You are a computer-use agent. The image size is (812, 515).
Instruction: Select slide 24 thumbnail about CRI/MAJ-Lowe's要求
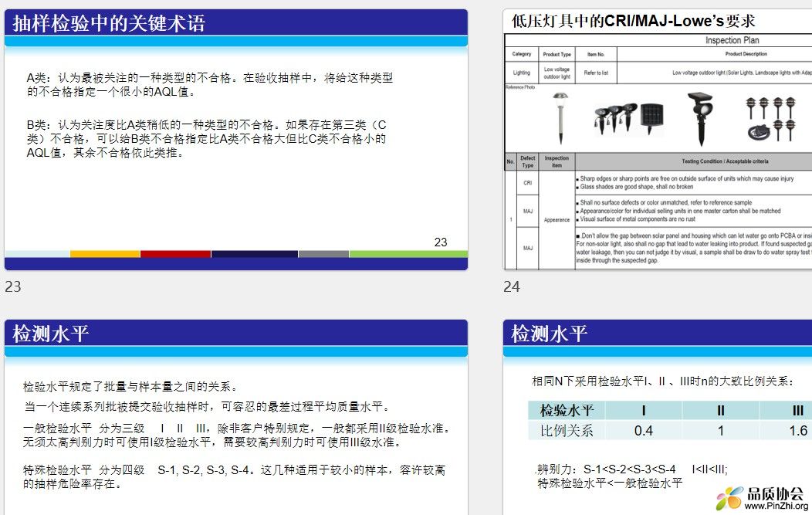coord(658,140)
